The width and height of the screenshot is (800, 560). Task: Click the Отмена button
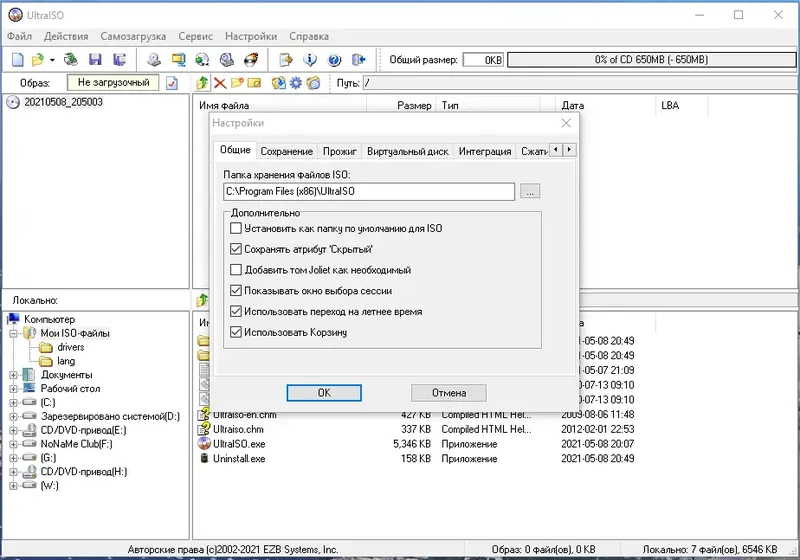[x=449, y=393]
